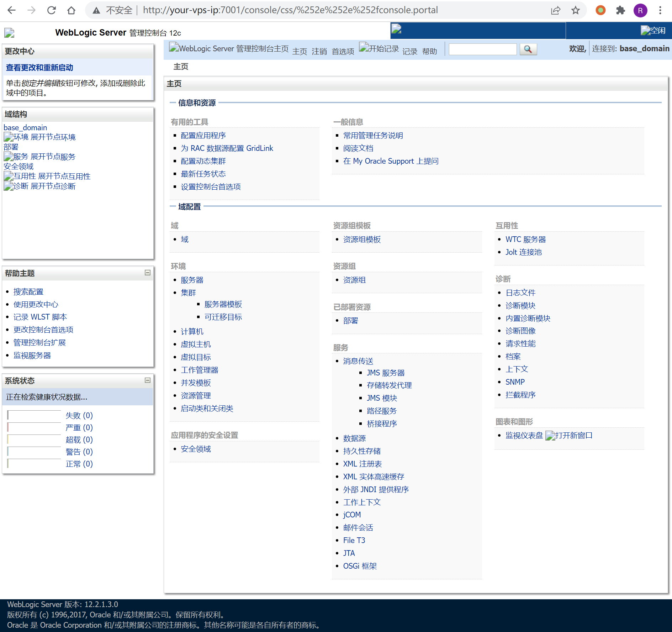Reload the page in the browser
This screenshot has height=632, width=672.
(52, 10)
